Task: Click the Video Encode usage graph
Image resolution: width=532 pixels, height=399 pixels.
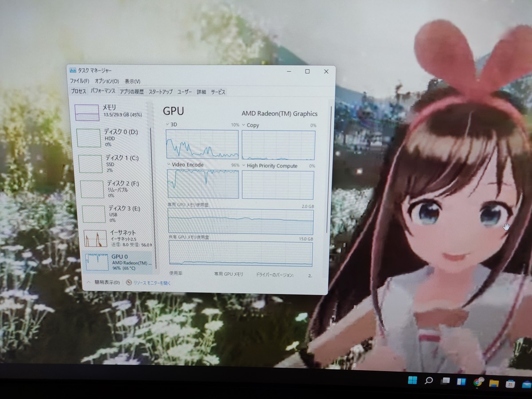Action: (x=203, y=184)
